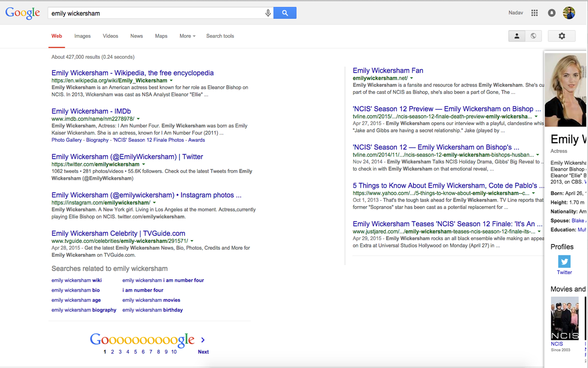Expand instagram.com result dropdown arrow

pyautogui.click(x=154, y=202)
